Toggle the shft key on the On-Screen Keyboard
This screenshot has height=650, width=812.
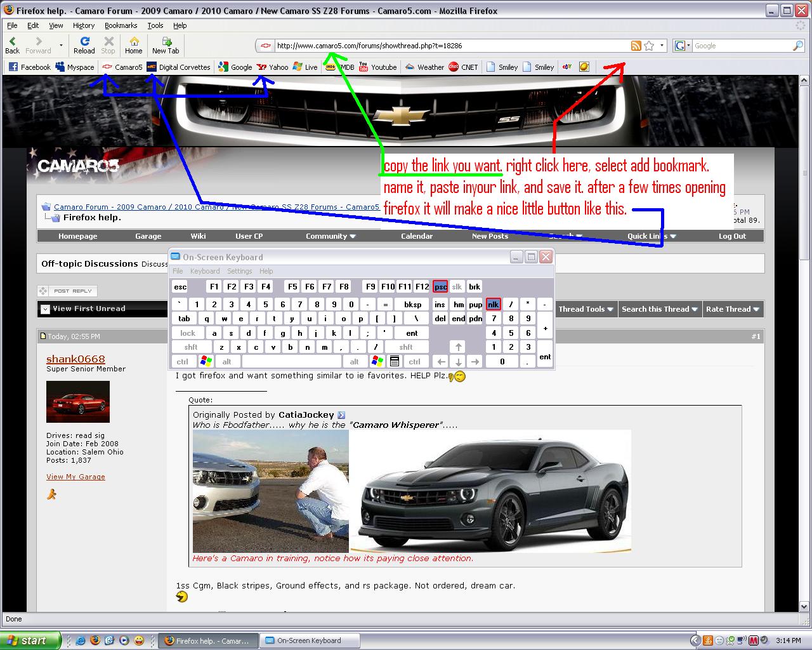pos(190,347)
